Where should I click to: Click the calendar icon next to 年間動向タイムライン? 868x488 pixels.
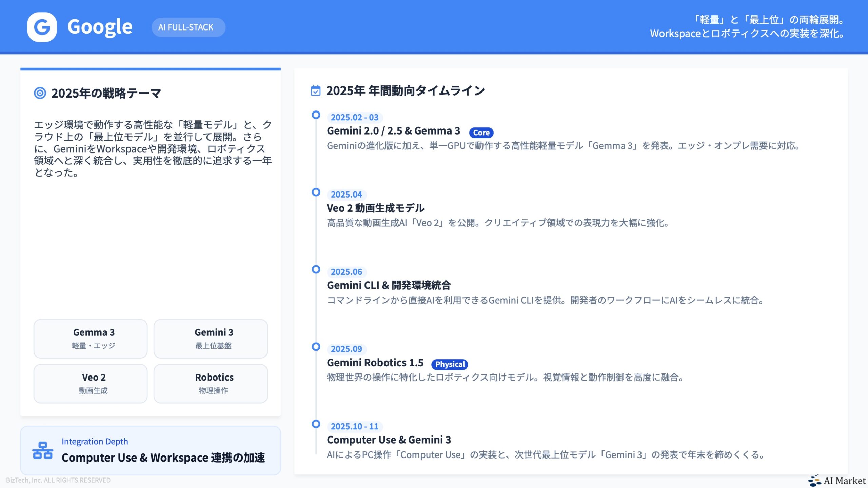[316, 90]
